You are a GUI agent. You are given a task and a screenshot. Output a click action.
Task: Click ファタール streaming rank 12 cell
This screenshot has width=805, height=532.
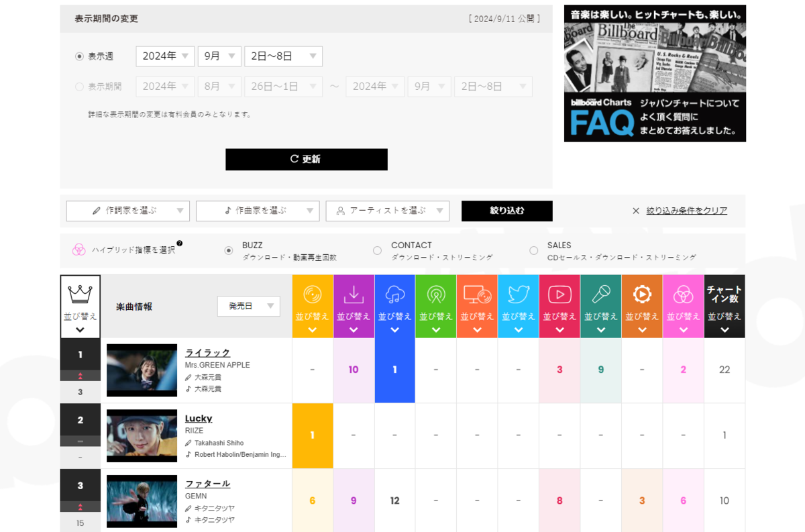pyautogui.click(x=394, y=500)
